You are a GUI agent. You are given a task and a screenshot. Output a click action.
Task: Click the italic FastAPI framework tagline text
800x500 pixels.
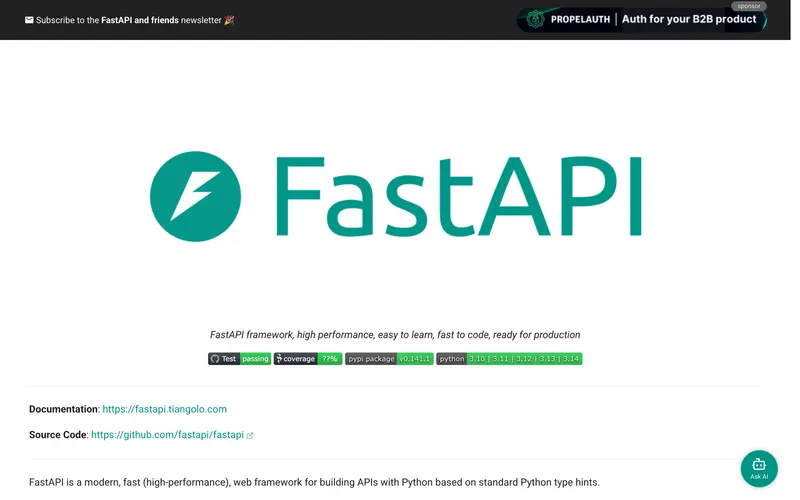[395, 335]
